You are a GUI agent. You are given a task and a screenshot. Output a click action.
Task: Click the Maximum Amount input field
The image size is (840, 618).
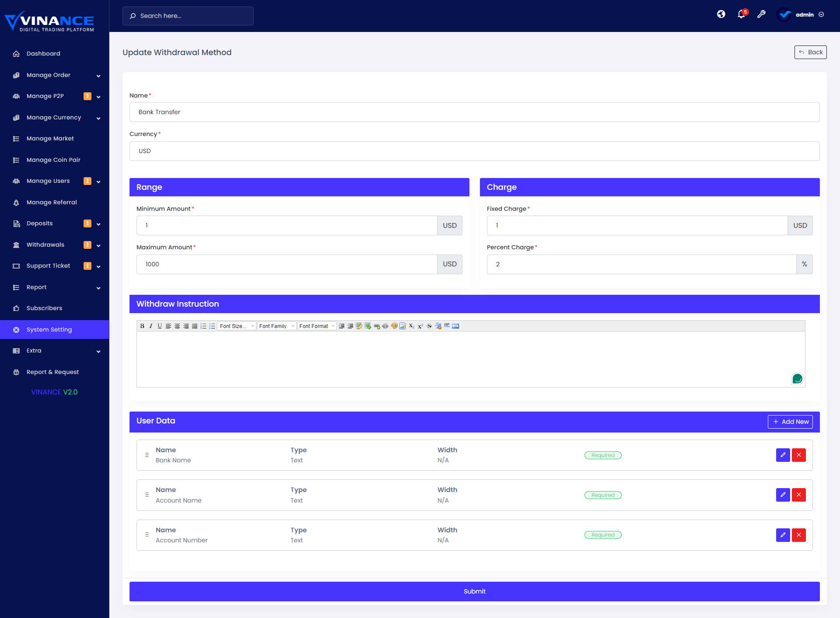287,264
